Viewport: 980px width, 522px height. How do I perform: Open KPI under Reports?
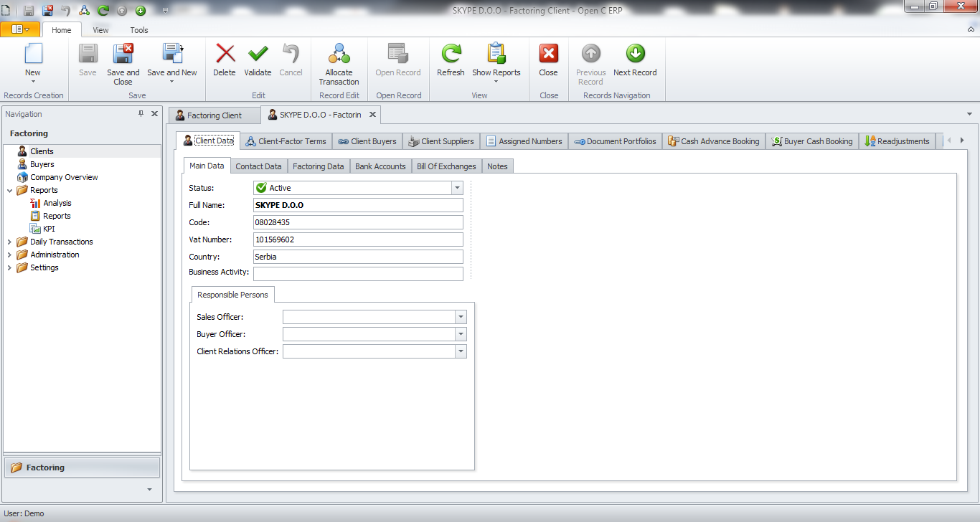pos(49,229)
